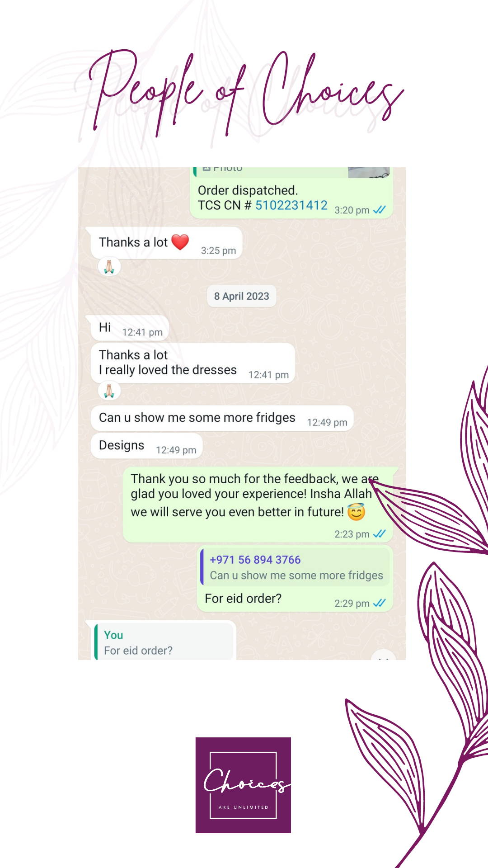The height and width of the screenshot is (868, 488).
Task: Tap the quoted fridges reply preview
Action: click(x=295, y=567)
